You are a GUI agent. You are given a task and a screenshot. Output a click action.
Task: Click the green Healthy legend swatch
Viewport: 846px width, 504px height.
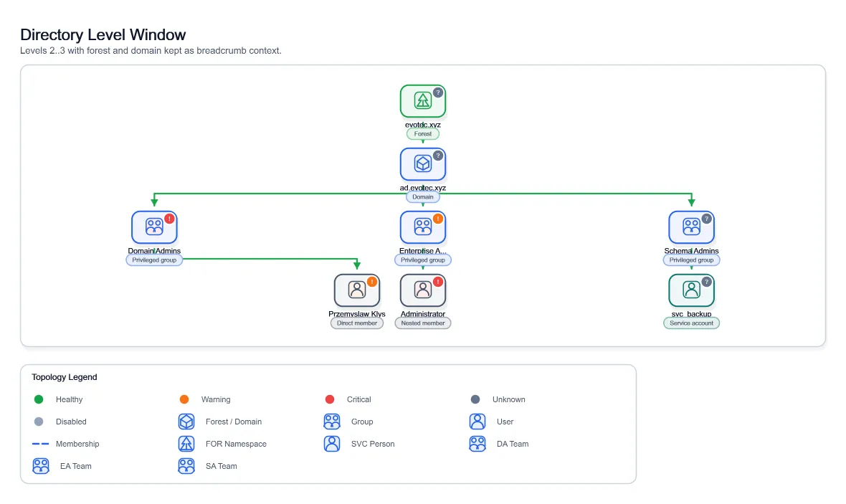pos(38,399)
